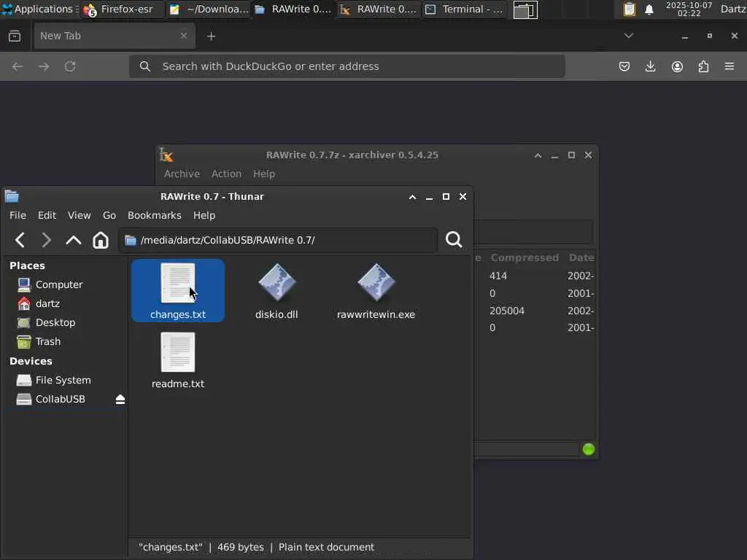Open xarchiver Archive menu
This screenshot has width=747, height=560.
[182, 174]
